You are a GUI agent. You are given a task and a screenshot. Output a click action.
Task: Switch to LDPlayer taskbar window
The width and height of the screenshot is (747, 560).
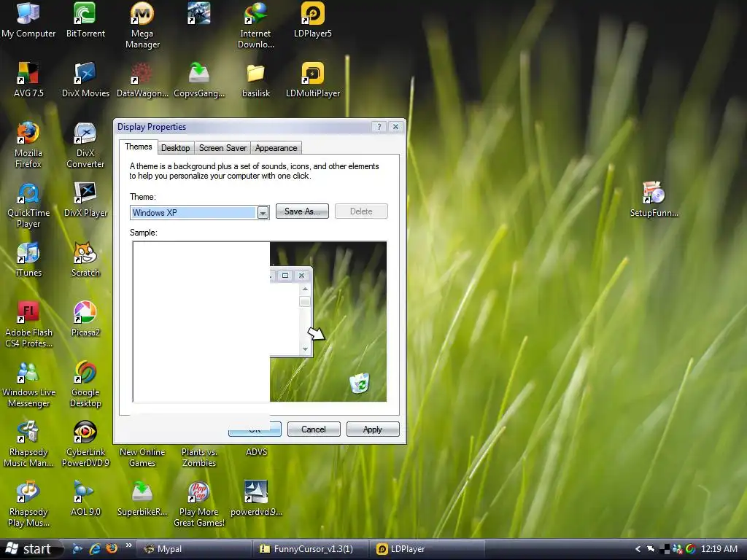427,549
